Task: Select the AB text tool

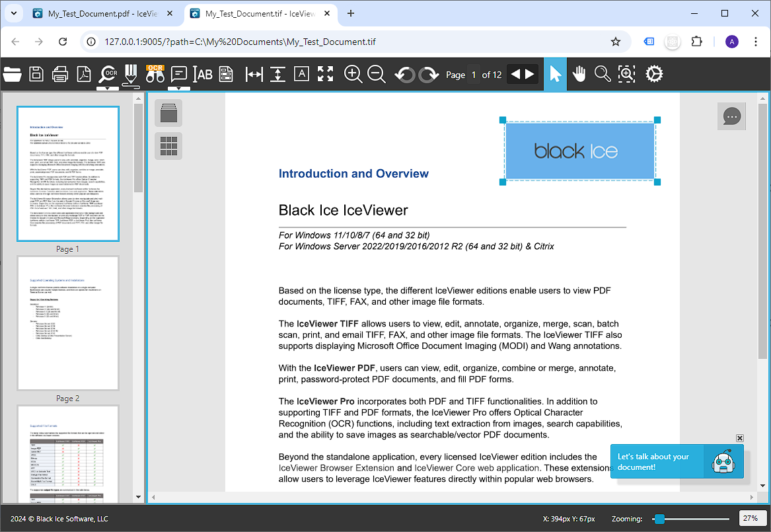Action: tap(203, 74)
